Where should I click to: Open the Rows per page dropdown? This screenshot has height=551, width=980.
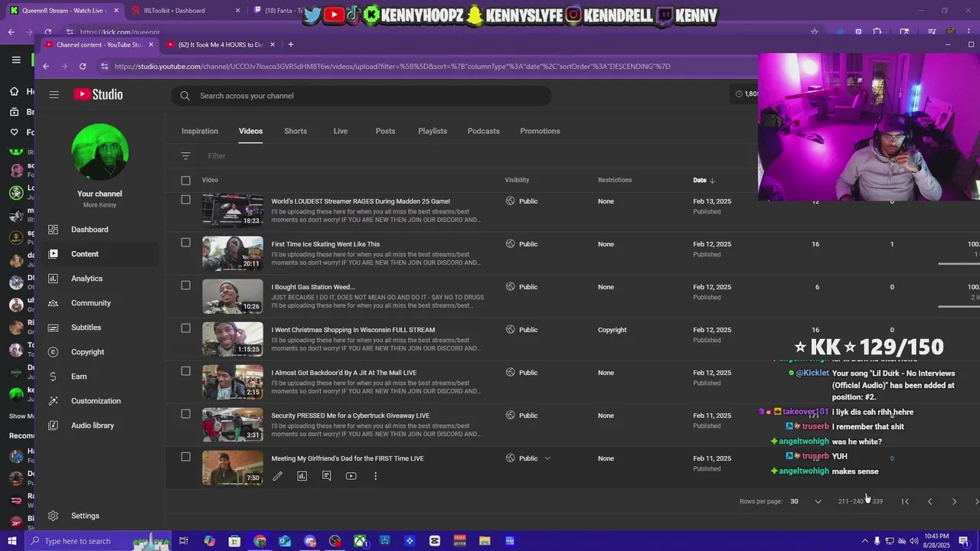coord(805,501)
